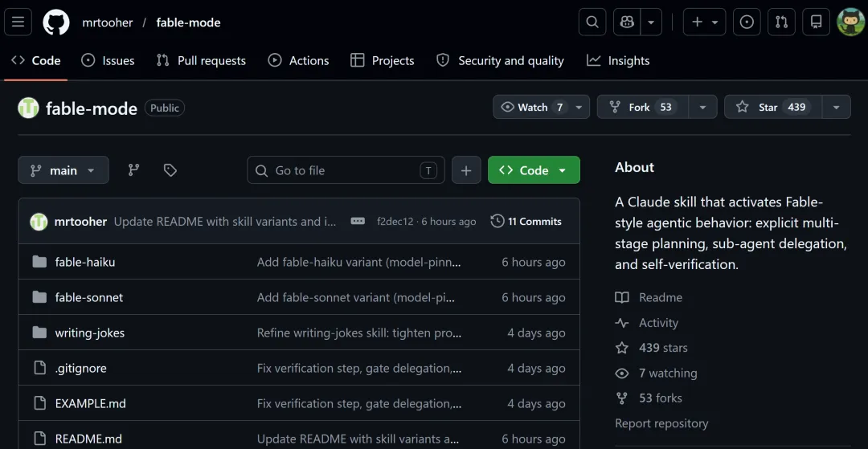The height and width of the screenshot is (449, 868).
Task: Switch to the Projects tab
Action: pyautogui.click(x=383, y=61)
